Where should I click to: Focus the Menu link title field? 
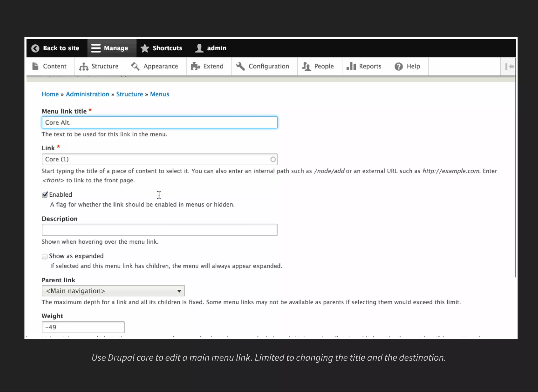click(x=159, y=123)
